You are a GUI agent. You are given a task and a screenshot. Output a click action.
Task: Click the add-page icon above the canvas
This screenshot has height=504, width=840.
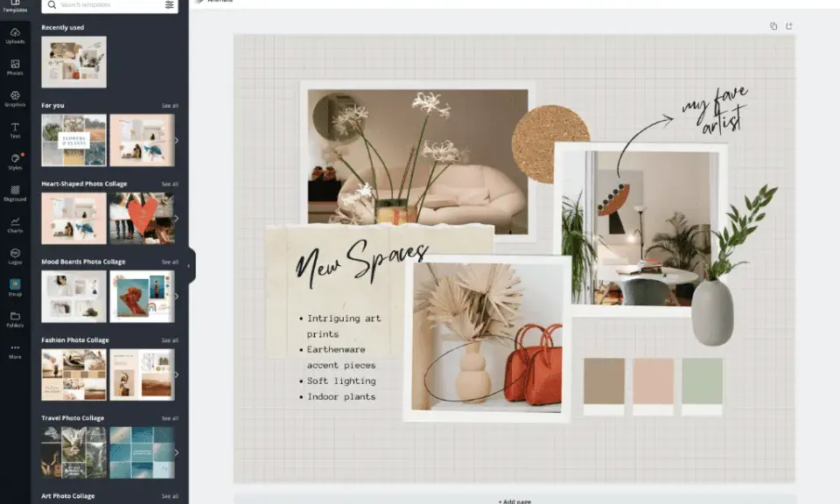click(x=789, y=25)
